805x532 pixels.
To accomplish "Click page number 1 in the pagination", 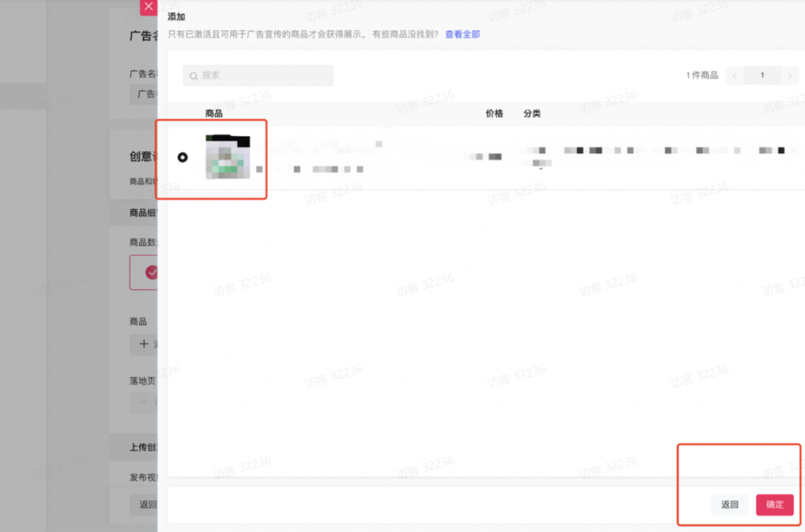I will tap(762, 75).
